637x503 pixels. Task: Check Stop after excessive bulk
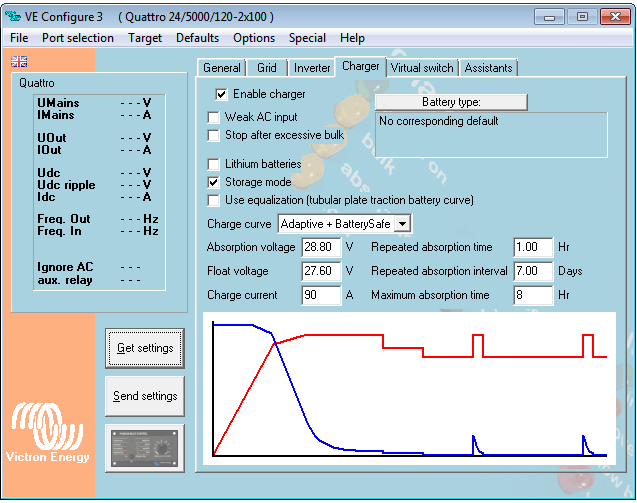pos(213,135)
